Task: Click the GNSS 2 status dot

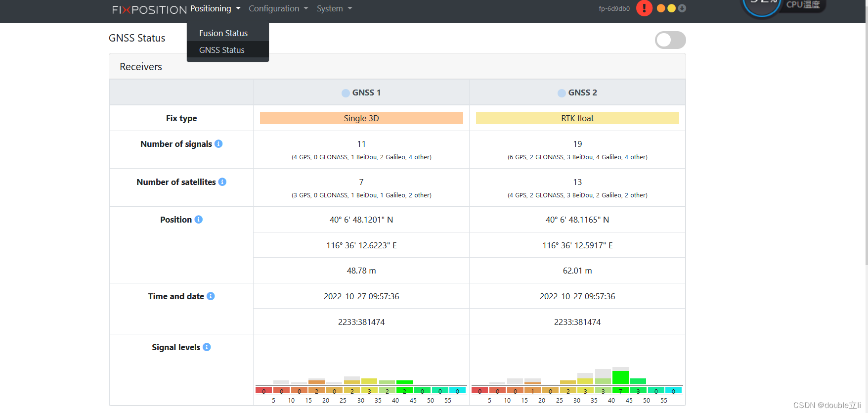Action: pyautogui.click(x=562, y=93)
